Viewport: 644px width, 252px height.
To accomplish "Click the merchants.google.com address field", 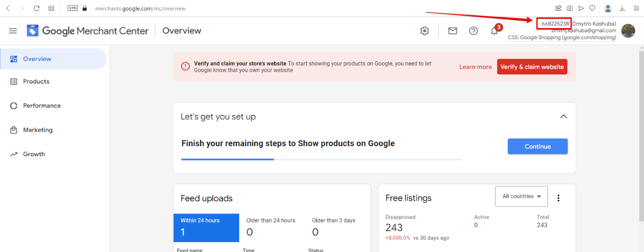I will click(140, 8).
